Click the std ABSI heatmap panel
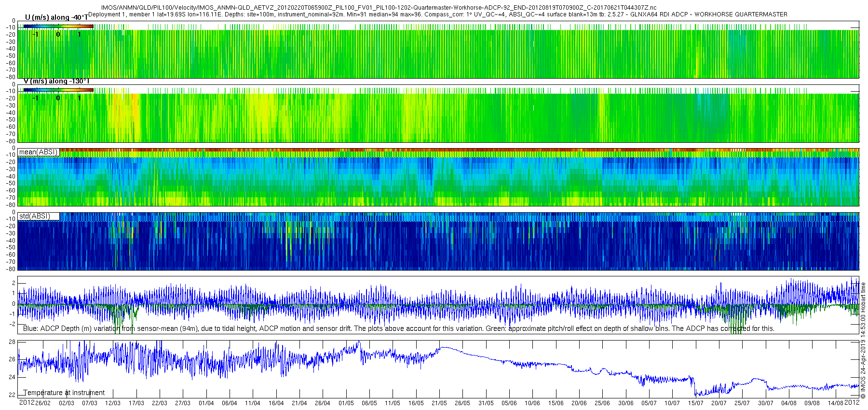The width and height of the screenshot is (868, 410). pos(438,241)
